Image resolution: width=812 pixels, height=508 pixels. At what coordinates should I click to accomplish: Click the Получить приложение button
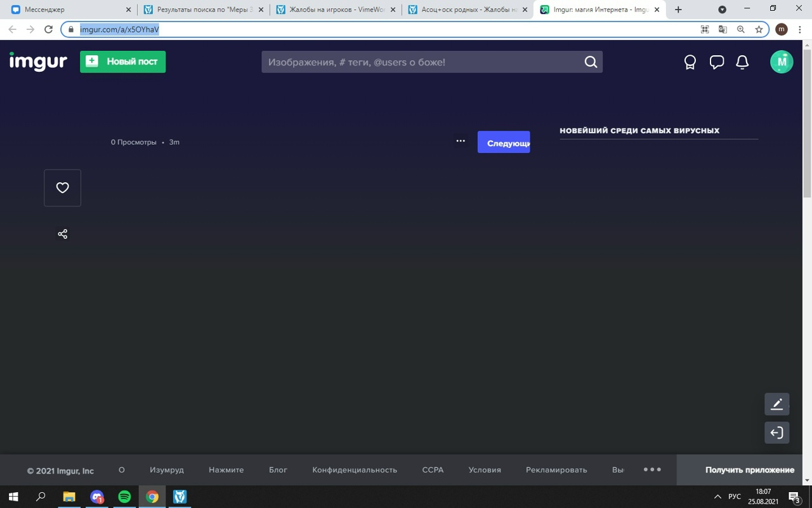point(749,470)
